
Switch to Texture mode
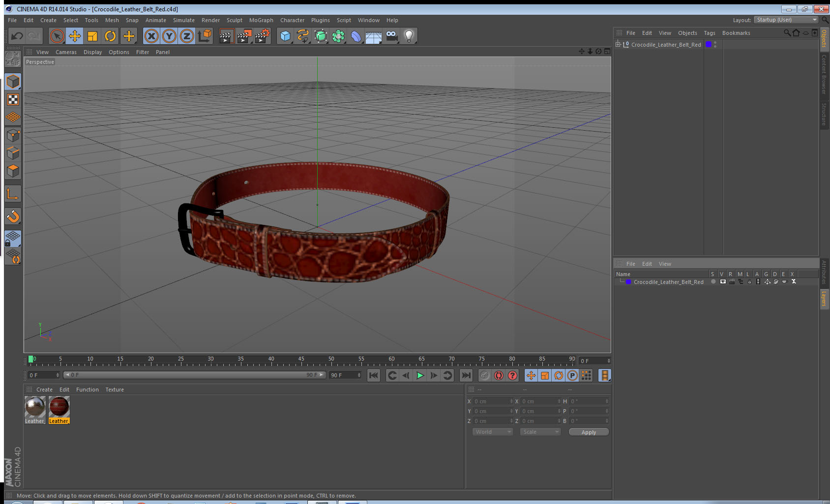coord(13,100)
